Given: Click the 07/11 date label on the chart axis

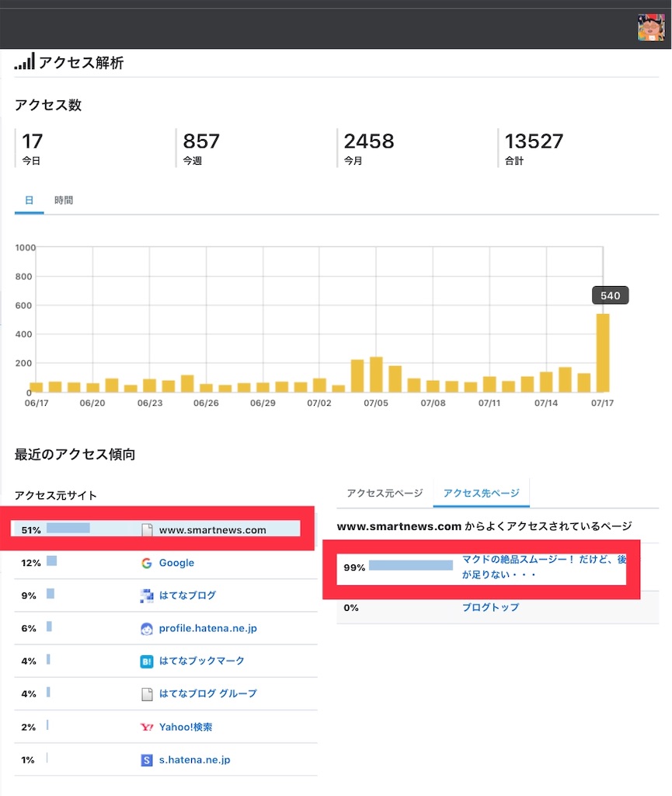Looking at the screenshot, I should [489, 403].
